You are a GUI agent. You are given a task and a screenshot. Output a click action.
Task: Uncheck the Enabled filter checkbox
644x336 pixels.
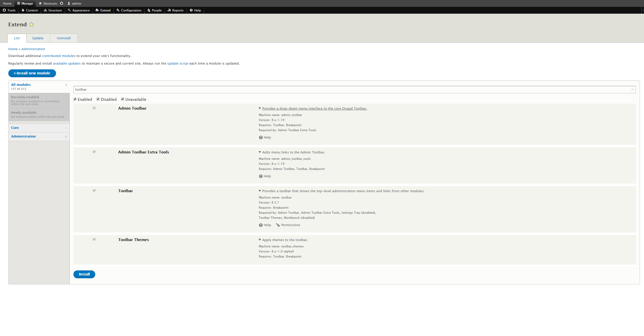tap(75, 99)
